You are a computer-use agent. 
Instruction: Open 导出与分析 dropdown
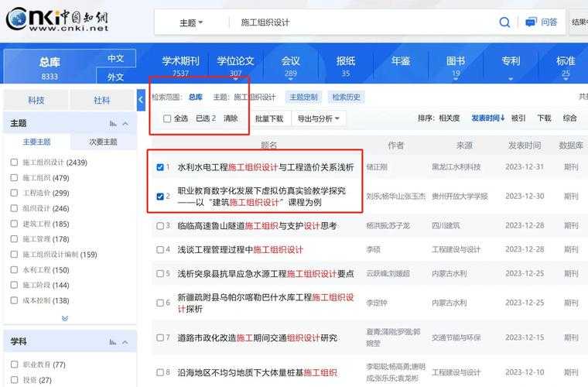319,119
